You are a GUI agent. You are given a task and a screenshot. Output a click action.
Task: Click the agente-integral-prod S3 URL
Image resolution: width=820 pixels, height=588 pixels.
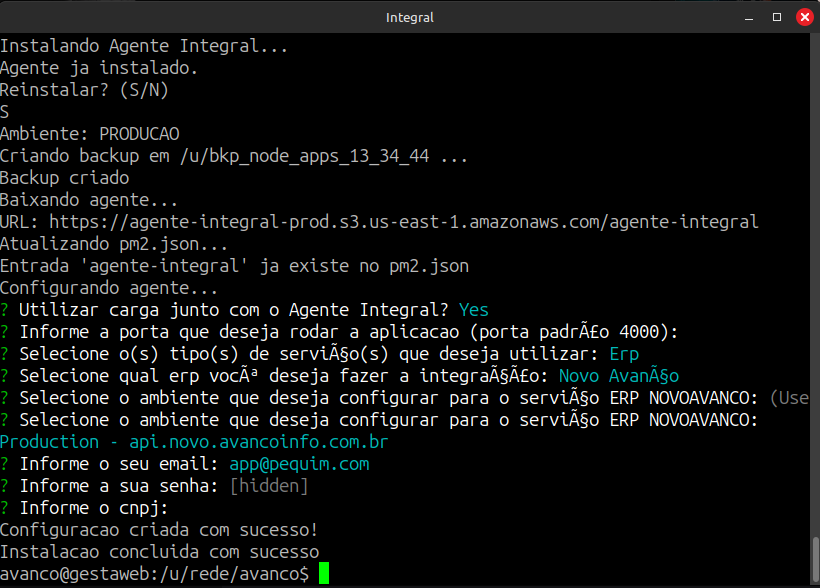pyautogui.click(x=404, y=222)
